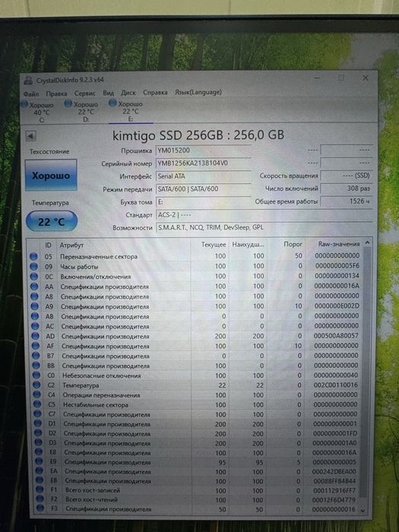The width and height of the screenshot is (399, 532).
Task: Click the Хорошо health status button
Action: (x=51, y=175)
